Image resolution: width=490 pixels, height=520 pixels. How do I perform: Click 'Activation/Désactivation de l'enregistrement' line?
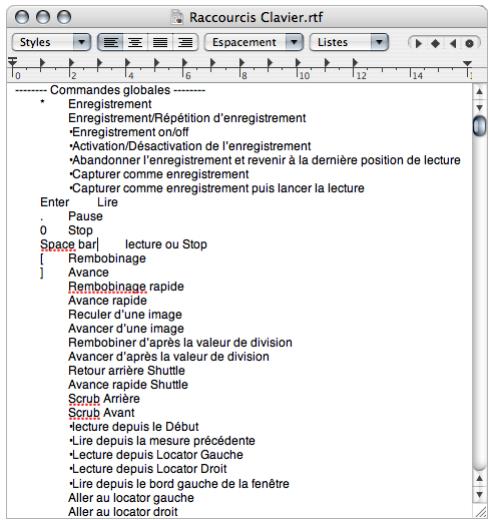190,146
